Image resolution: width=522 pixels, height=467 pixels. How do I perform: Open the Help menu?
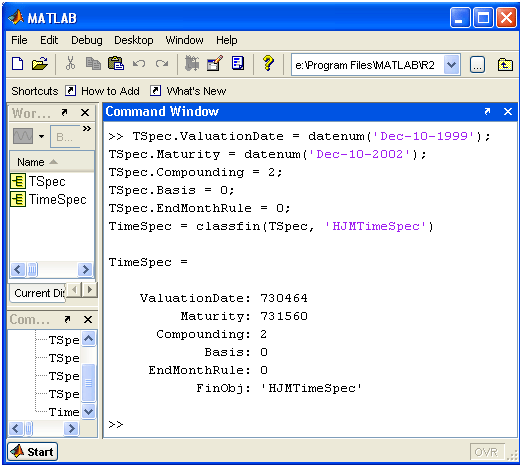pos(227,40)
